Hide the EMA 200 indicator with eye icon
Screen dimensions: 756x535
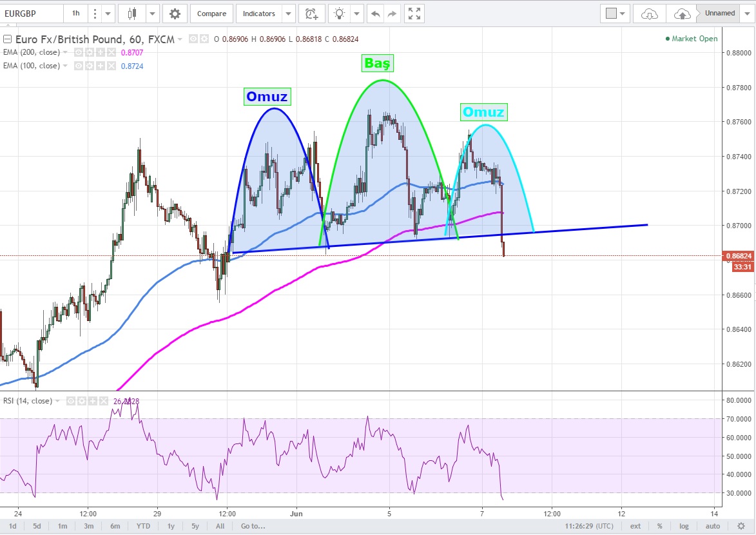(79, 52)
